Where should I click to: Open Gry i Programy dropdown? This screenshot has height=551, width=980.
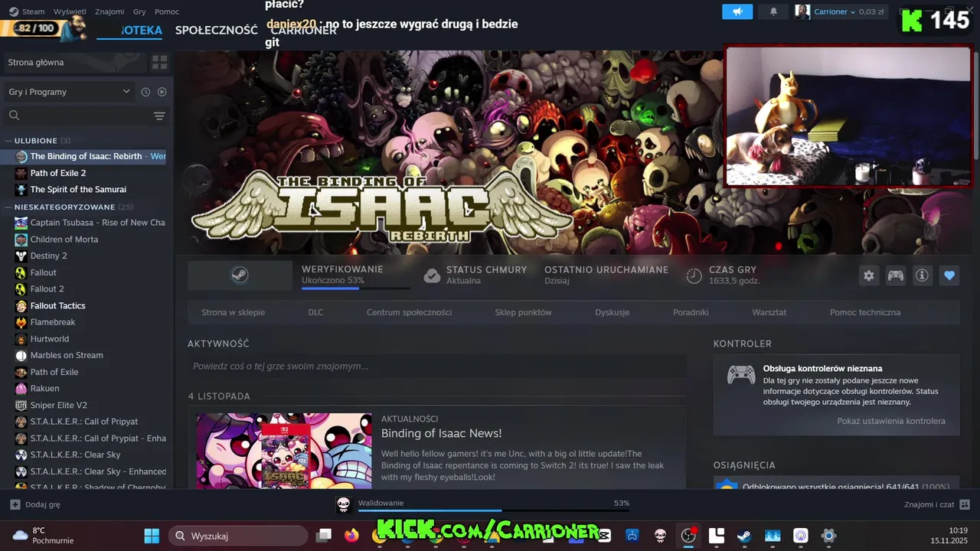[x=69, y=92]
